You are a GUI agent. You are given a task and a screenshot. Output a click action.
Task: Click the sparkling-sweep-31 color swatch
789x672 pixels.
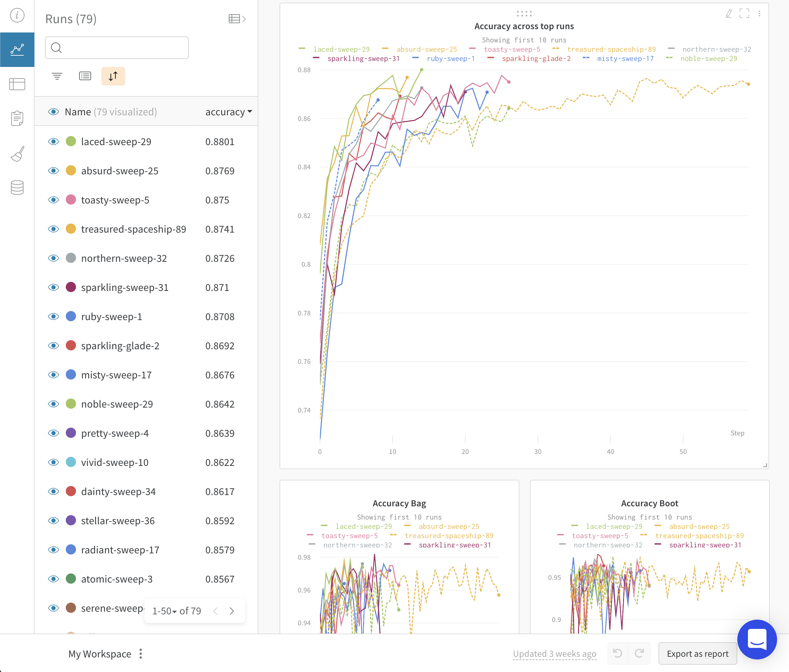[71, 287]
